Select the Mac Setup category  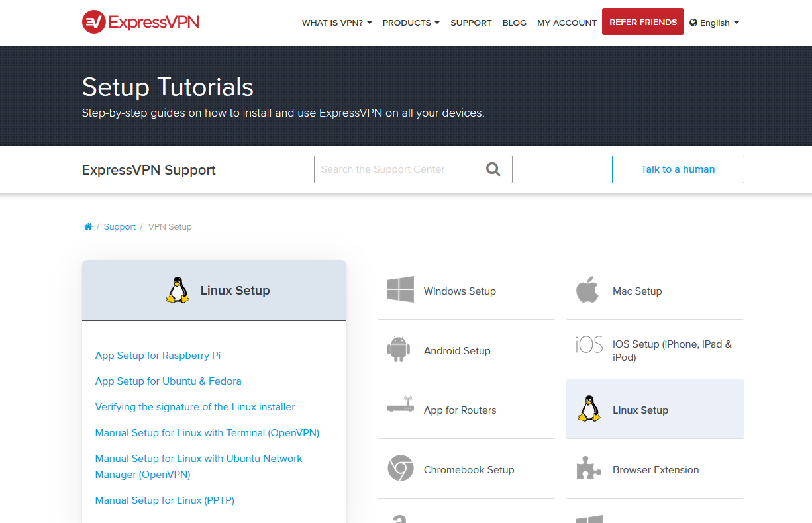pos(655,290)
